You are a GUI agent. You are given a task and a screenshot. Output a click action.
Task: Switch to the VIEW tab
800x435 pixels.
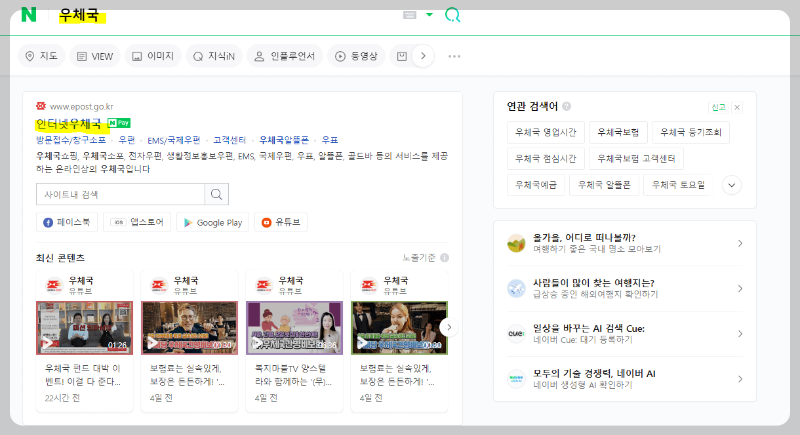click(95, 56)
